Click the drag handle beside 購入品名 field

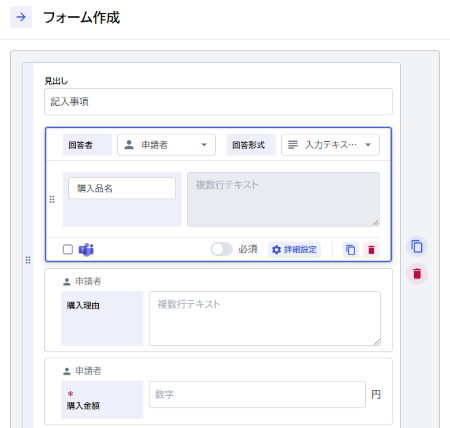click(x=52, y=199)
